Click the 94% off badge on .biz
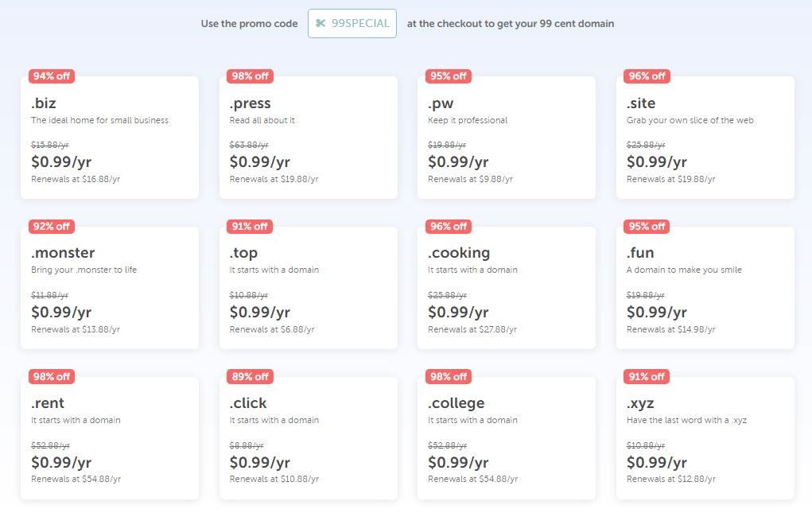 (x=51, y=76)
